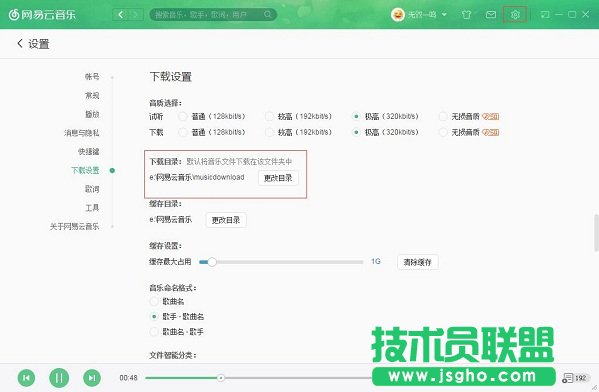The image size is (599, 392).
Task: Click the 清除缓存 button
Action: point(418,262)
